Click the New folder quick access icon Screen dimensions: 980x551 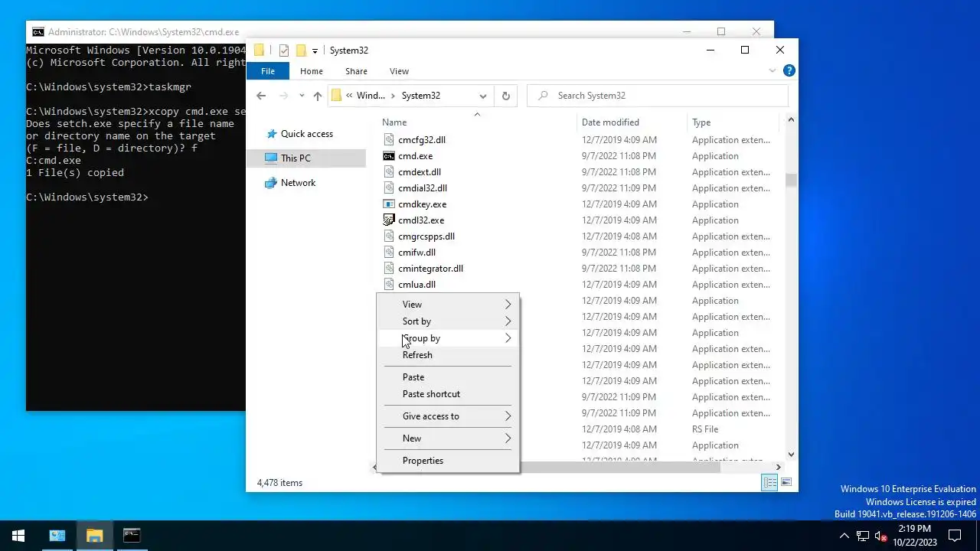tap(301, 51)
